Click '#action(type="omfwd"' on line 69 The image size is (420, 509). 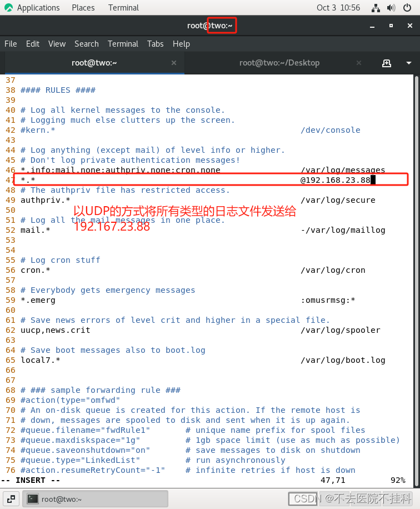click(x=70, y=400)
